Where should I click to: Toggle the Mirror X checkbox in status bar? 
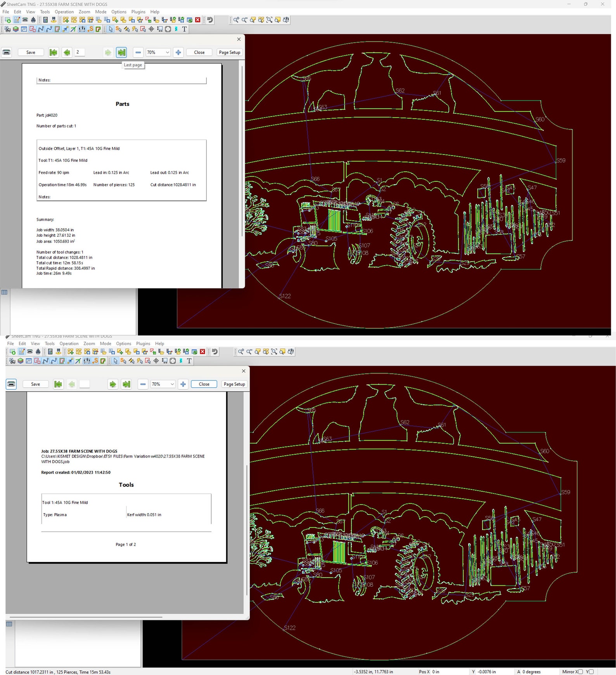pos(580,672)
